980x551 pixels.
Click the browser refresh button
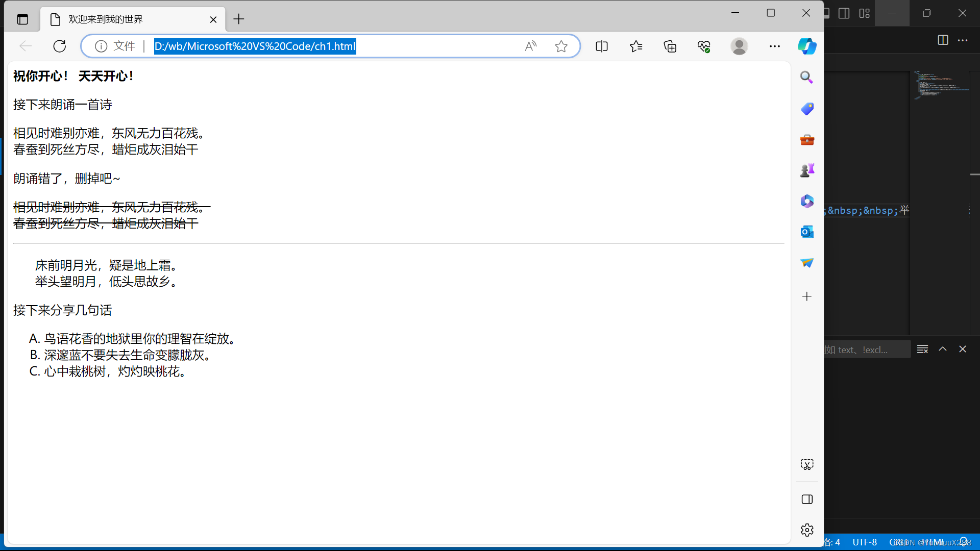pyautogui.click(x=60, y=46)
